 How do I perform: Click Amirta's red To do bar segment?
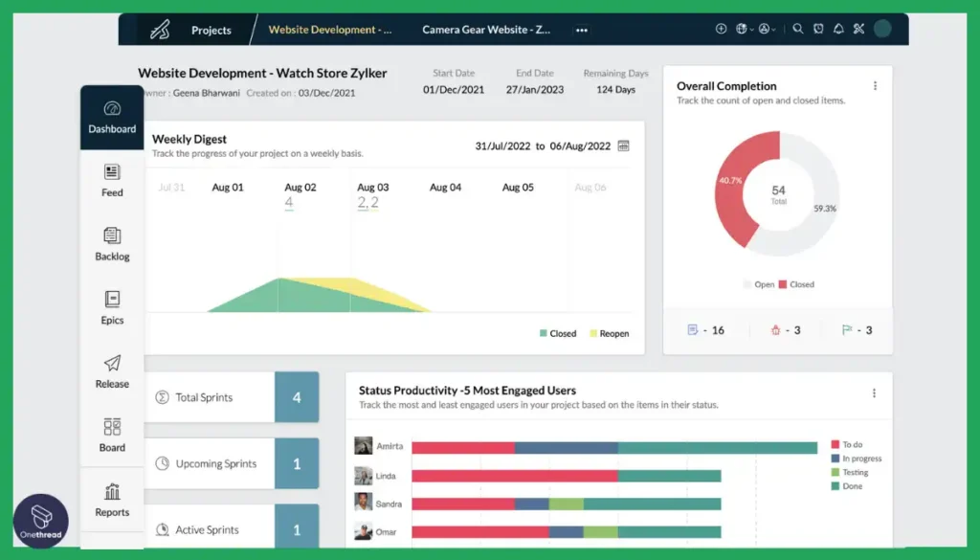(463, 447)
